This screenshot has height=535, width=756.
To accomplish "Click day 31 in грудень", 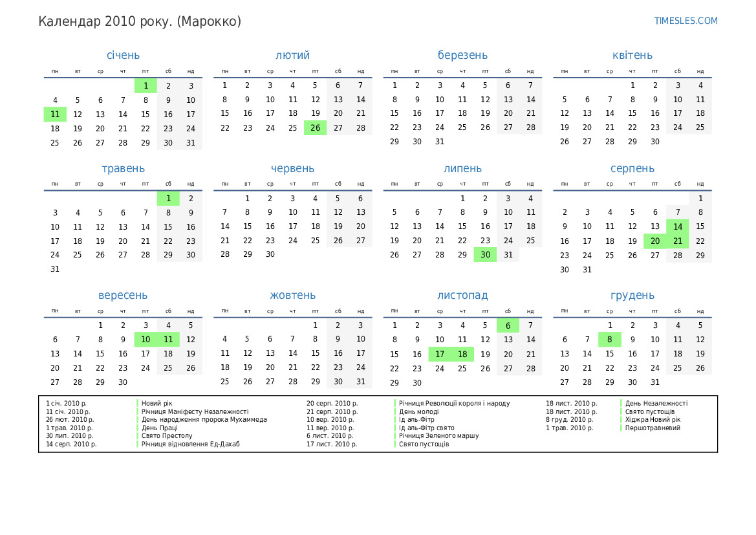I will [654, 382].
